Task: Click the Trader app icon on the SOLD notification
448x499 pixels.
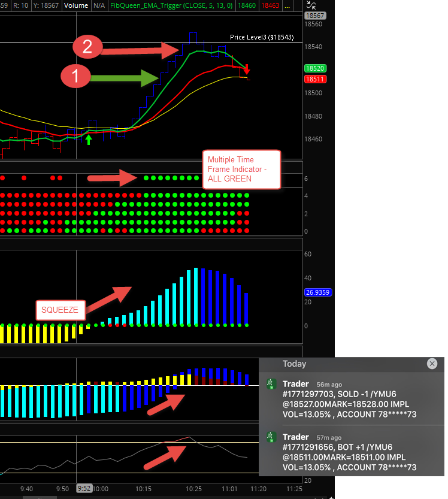Action: tap(271, 384)
